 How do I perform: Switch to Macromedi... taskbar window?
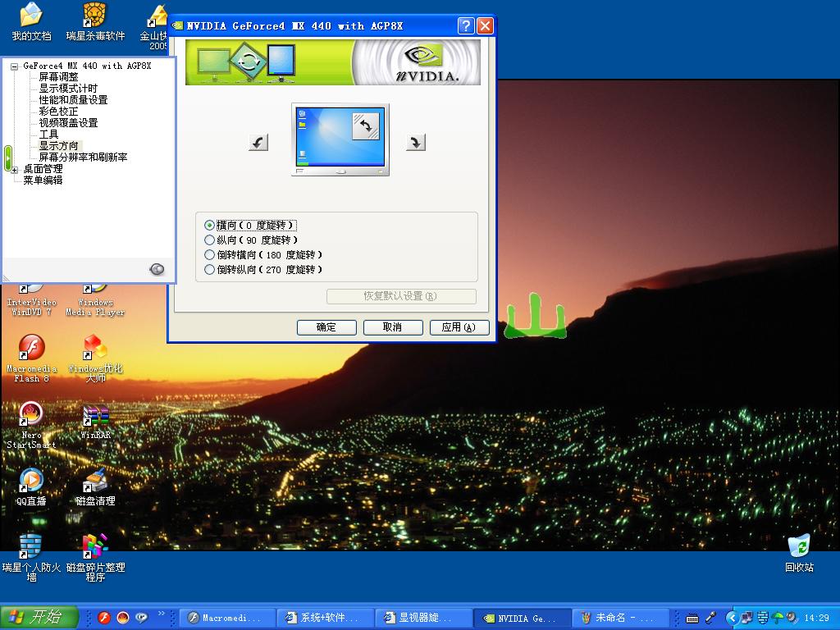(226, 619)
